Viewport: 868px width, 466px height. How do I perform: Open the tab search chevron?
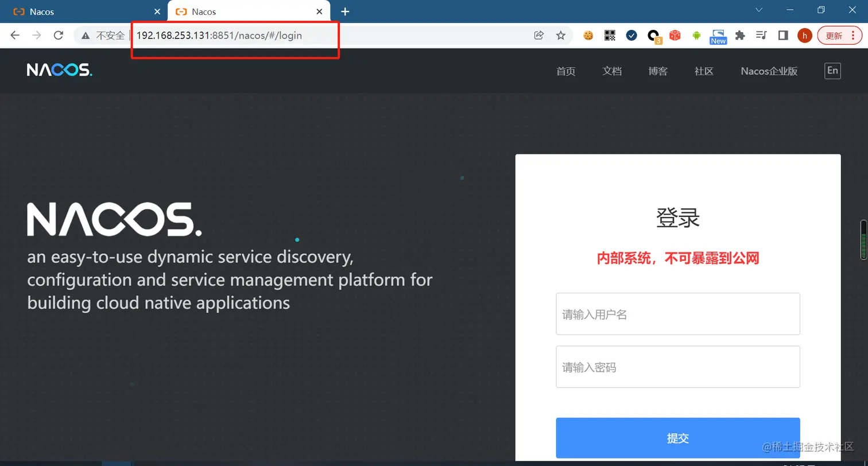[759, 10]
